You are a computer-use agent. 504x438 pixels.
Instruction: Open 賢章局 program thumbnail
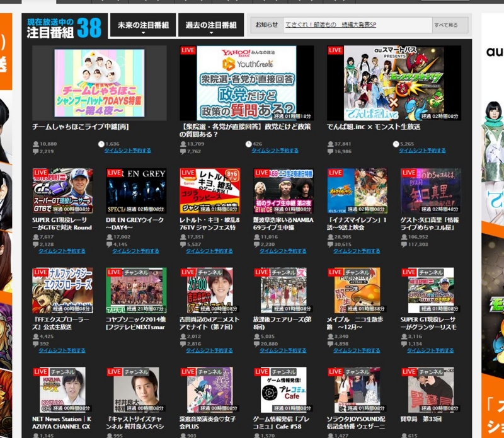pos(431,389)
